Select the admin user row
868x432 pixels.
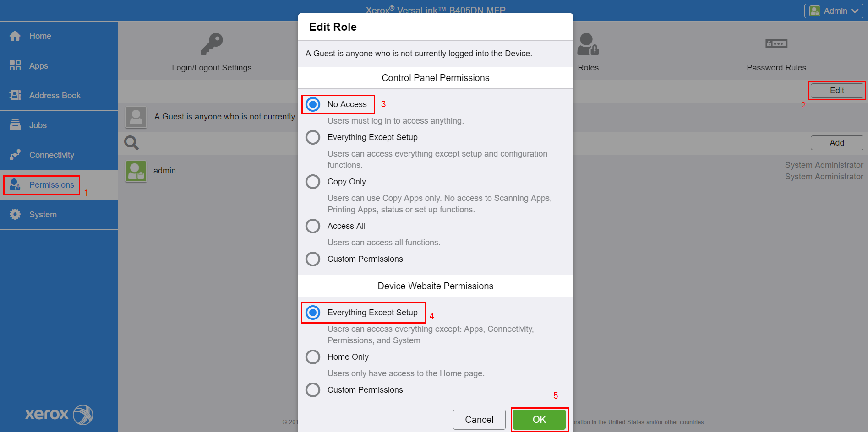point(165,171)
